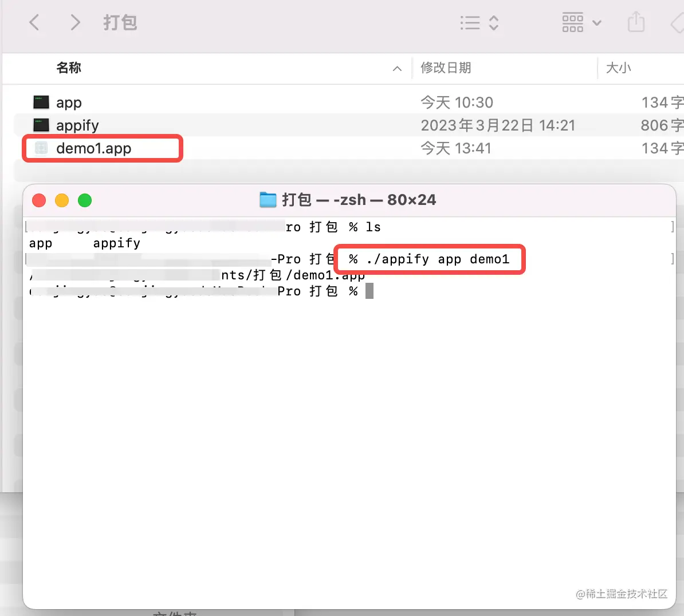This screenshot has width=684, height=616.
Task: Select the appify file icon
Action: pos(41,125)
